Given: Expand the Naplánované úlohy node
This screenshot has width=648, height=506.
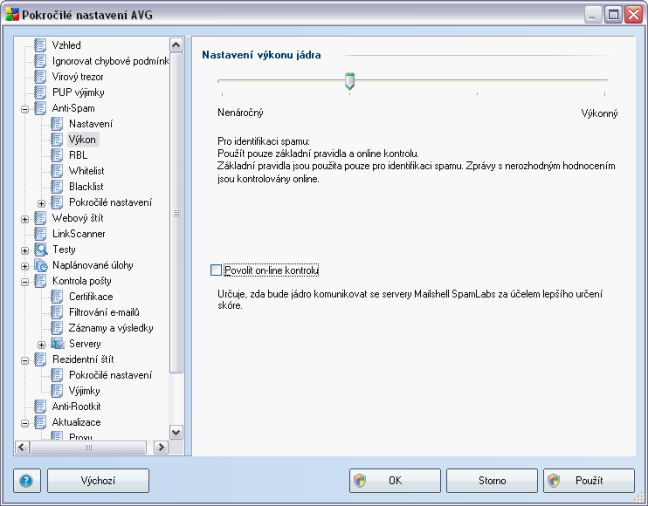Looking at the screenshot, I should (25, 267).
